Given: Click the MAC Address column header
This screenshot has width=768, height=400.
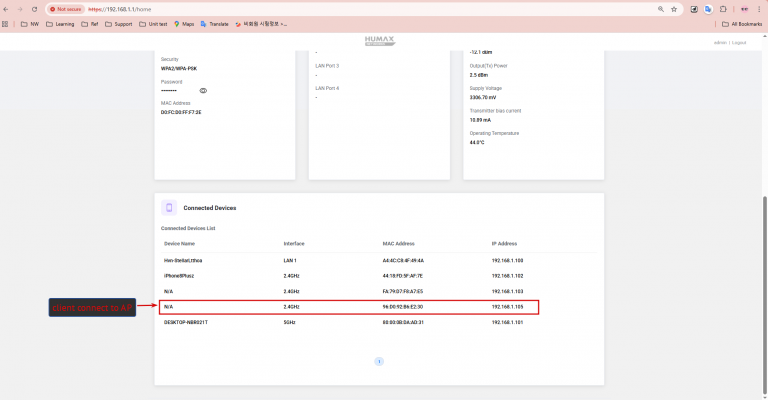Looking at the screenshot, I should [x=399, y=243].
